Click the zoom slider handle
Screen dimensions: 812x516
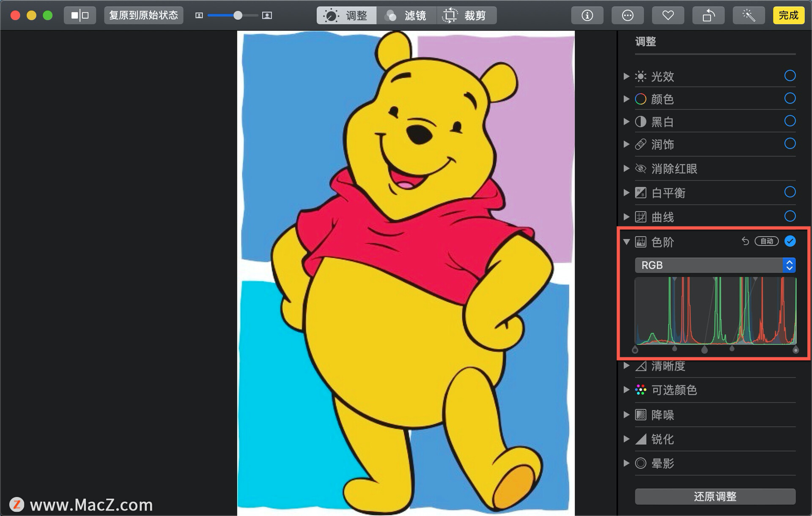click(238, 16)
